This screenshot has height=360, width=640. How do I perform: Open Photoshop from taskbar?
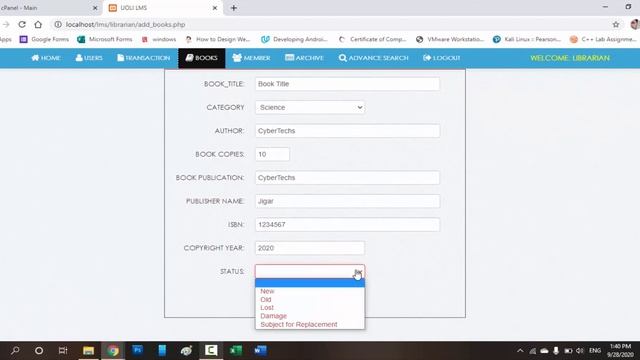pos(138,350)
